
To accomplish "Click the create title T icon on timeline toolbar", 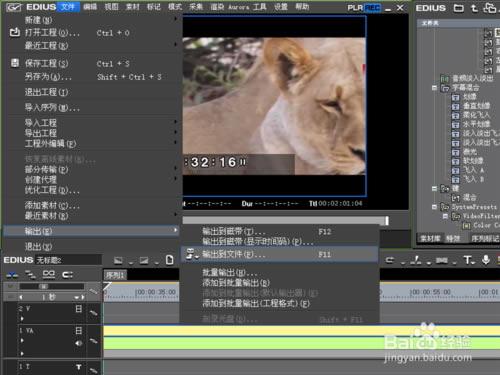I will (x=468, y=260).
